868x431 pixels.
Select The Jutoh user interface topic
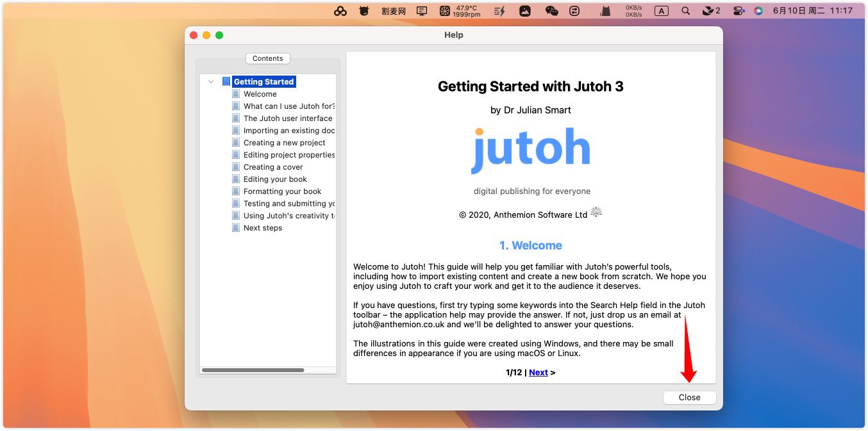pyautogui.click(x=287, y=118)
